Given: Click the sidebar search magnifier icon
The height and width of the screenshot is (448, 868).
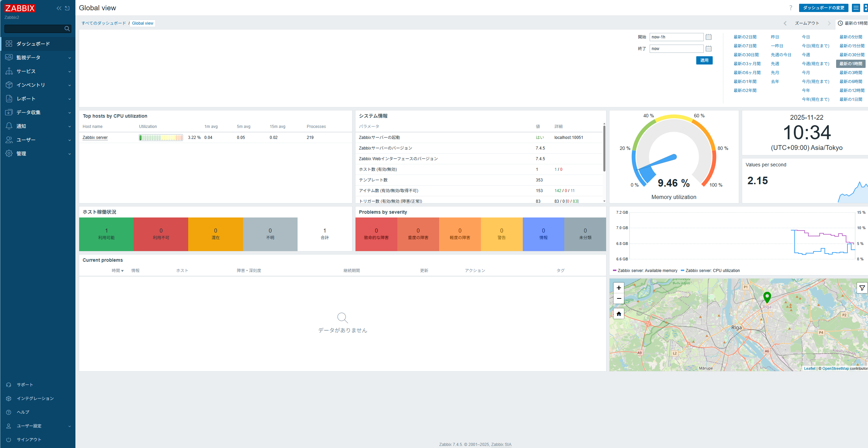Looking at the screenshot, I should pyautogui.click(x=67, y=29).
